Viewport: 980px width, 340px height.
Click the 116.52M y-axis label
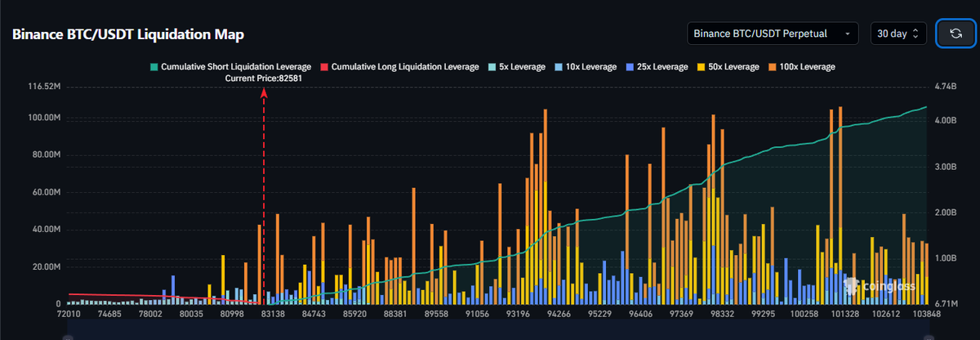(44, 86)
